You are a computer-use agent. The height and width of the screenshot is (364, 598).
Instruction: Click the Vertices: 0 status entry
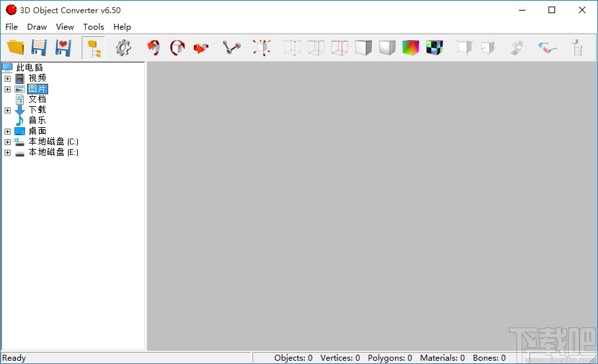click(x=340, y=358)
